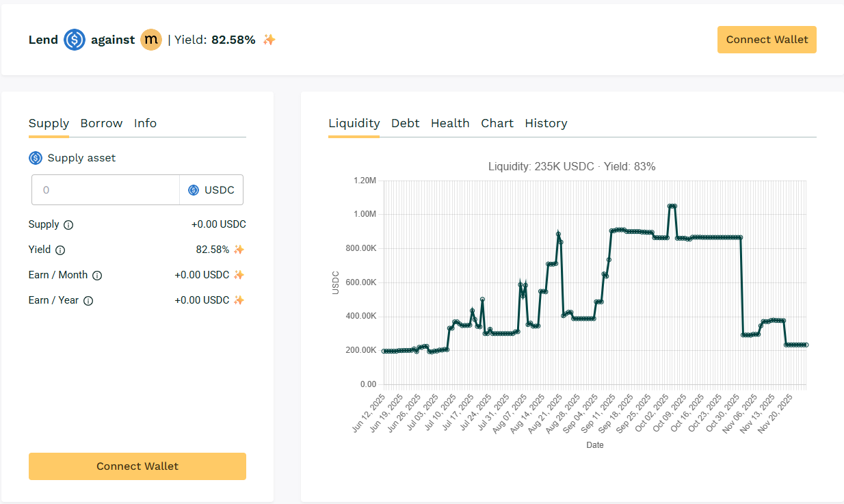Image resolution: width=844 pixels, height=504 pixels.
Task: Open the Supply info tooltip icon
Action: 68,225
